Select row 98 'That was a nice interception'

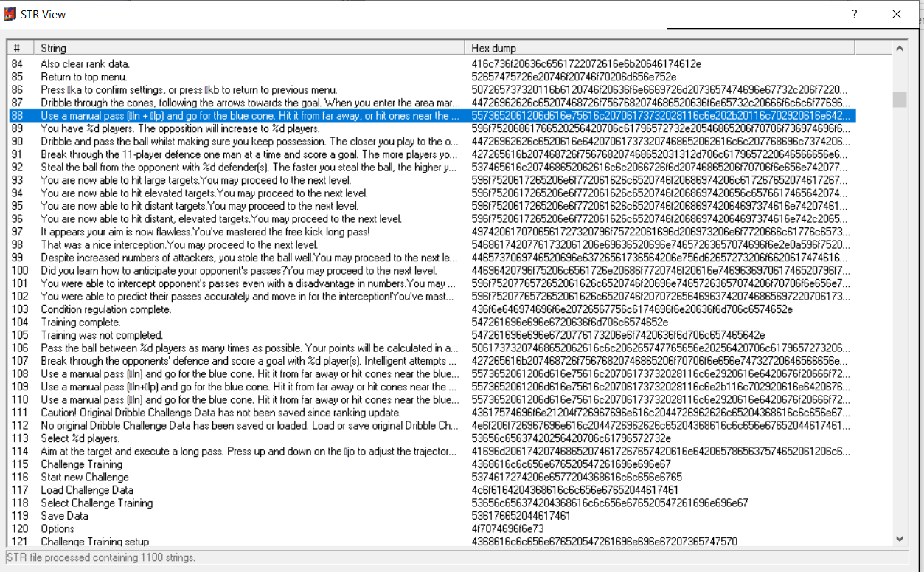point(431,245)
